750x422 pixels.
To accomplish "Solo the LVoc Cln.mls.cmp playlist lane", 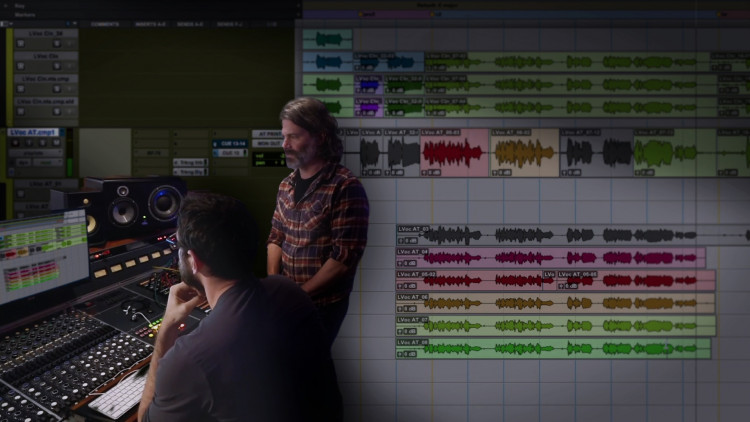I will 57,89.
